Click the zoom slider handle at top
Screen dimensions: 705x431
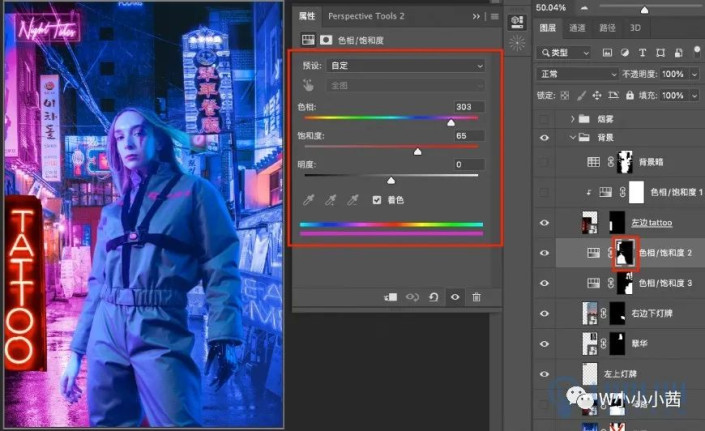[644, 9]
